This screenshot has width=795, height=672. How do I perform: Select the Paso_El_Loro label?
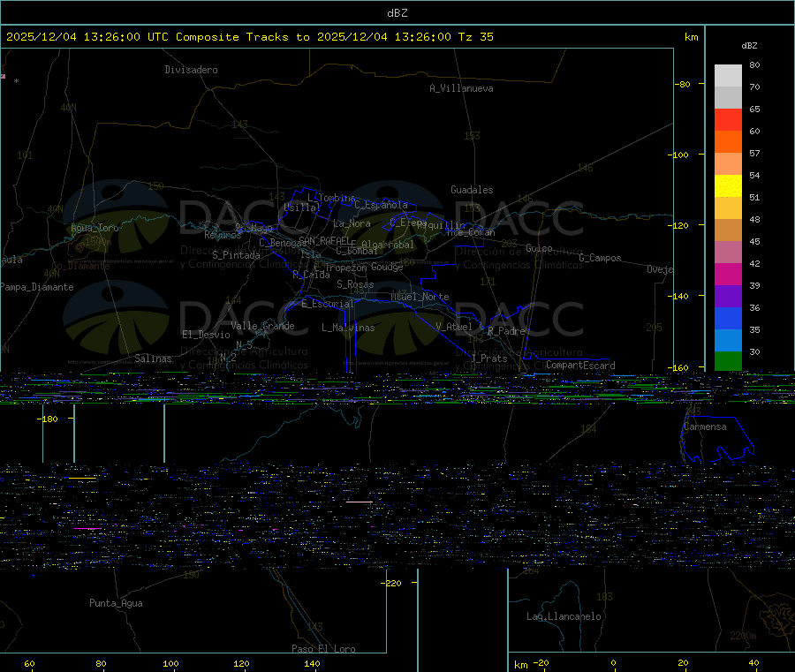pos(323,649)
